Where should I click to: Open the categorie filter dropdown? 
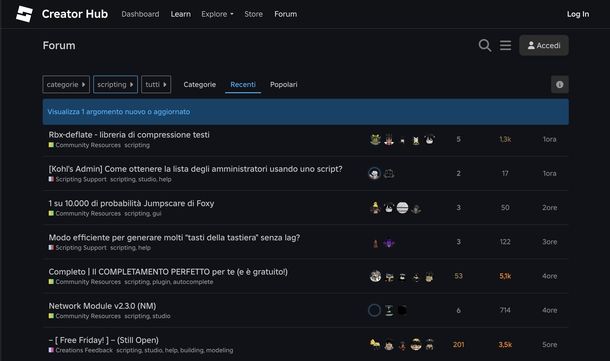coord(66,84)
